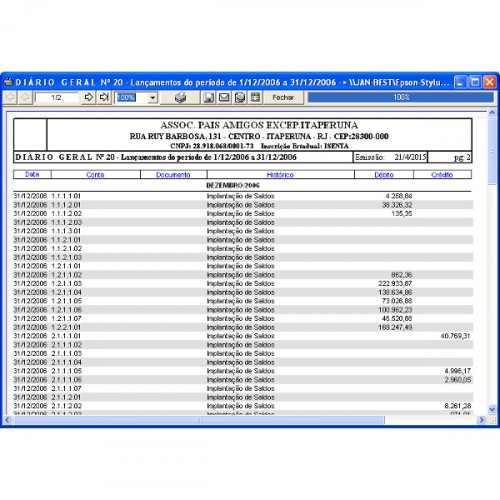Open the zoom percentage dropdown arrow
Screen dimensions: 500x500
(153, 98)
